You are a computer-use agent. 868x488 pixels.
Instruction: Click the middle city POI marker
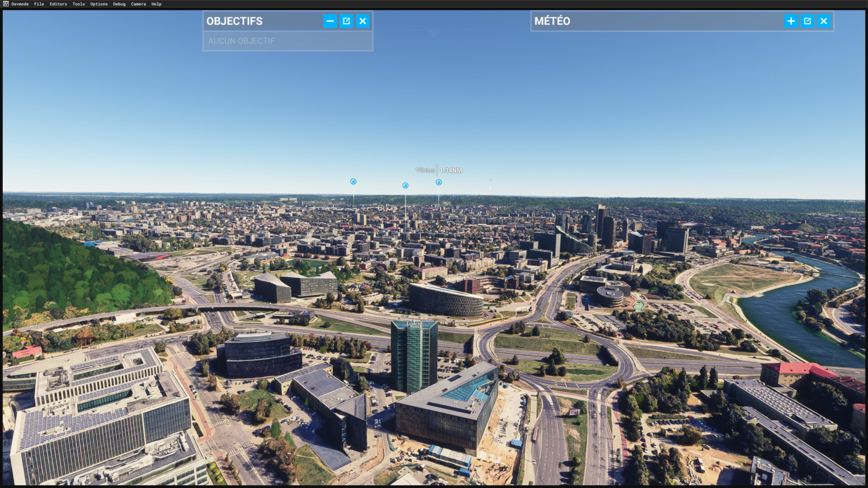click(x=406, y=186)
